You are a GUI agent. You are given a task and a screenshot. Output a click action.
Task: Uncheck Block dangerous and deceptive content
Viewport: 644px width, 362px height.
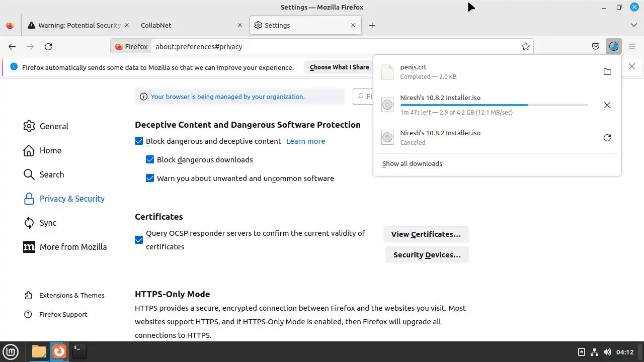click(x=139, y=141)
